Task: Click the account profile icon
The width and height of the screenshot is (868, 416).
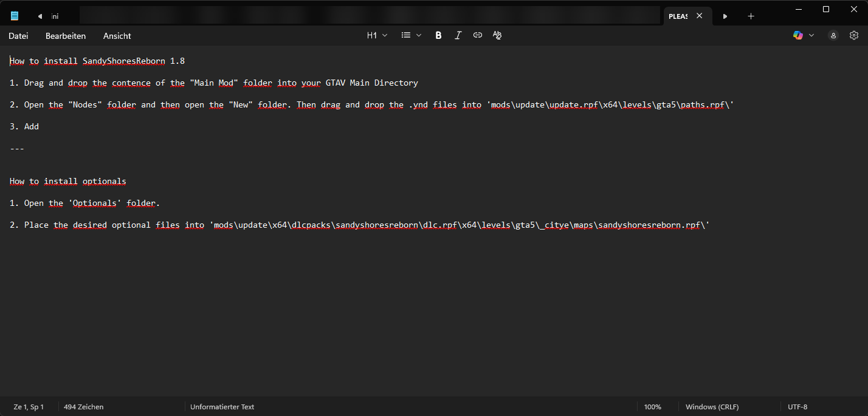Action: coord(833,35)
